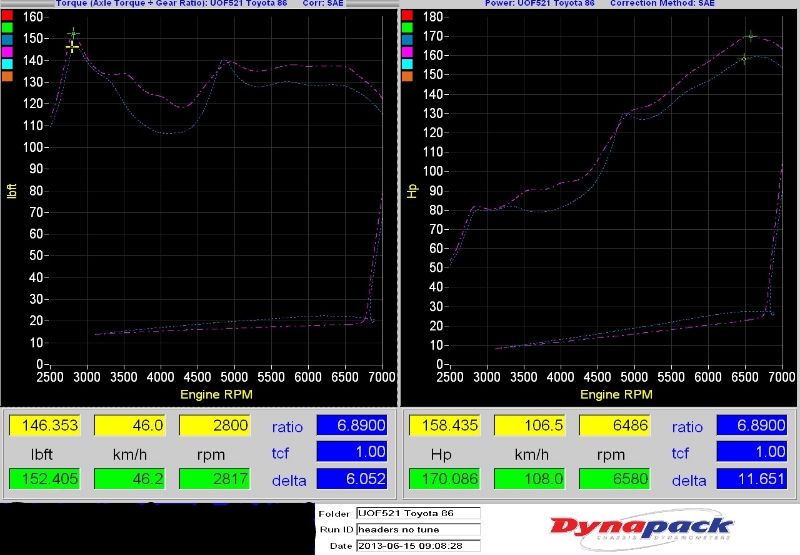Click power delta value 11.651
The width and height of the screenshot is (800, 555).
point(751,480)
